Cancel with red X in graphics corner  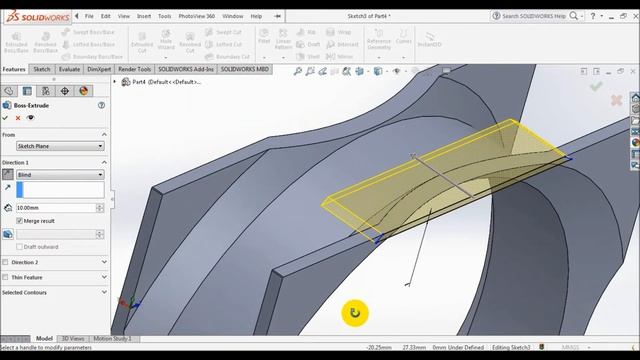(616, 100)
